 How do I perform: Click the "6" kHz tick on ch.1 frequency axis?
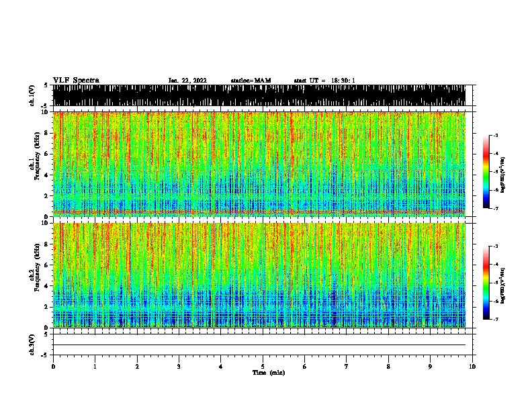(46, 154)
